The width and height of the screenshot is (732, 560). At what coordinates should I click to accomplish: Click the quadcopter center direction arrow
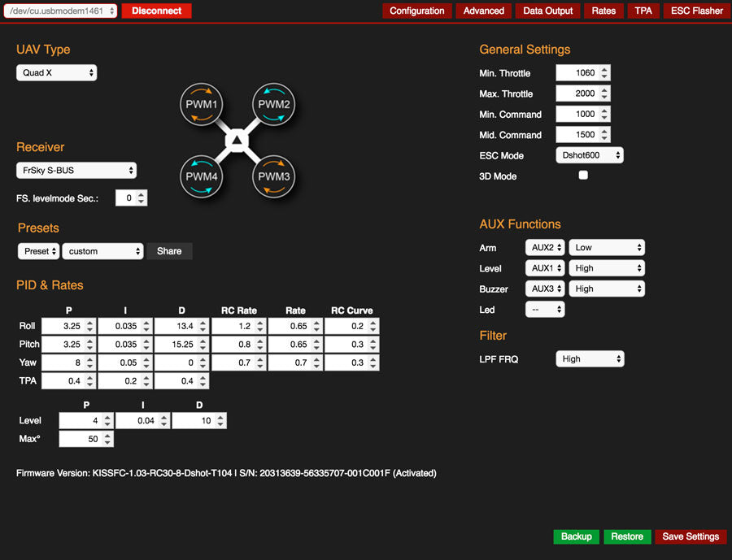click(237, 141)
